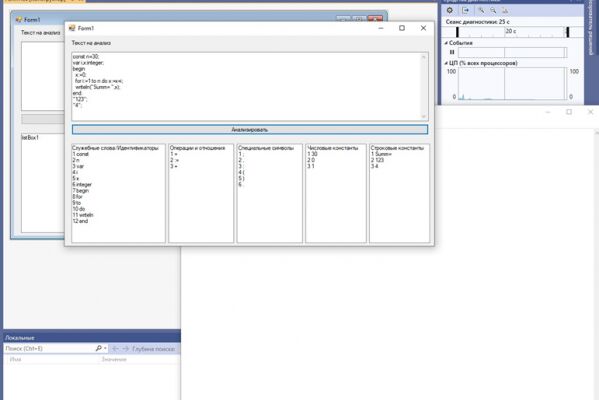
Task: Select row '3 var' in identifiers list
Action: tap(118, 166)
